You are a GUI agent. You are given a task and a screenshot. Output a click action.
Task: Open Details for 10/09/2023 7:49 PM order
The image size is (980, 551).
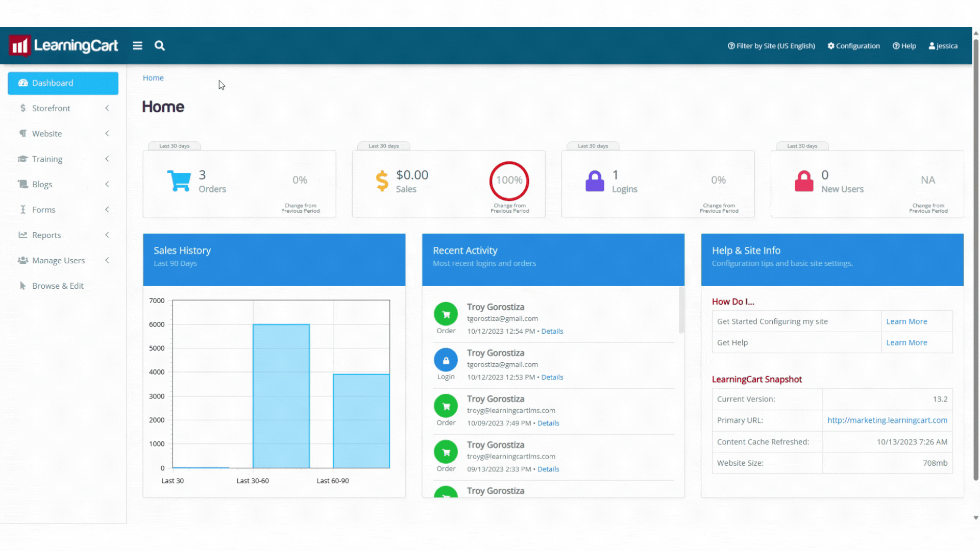click(x=548, y=423)
